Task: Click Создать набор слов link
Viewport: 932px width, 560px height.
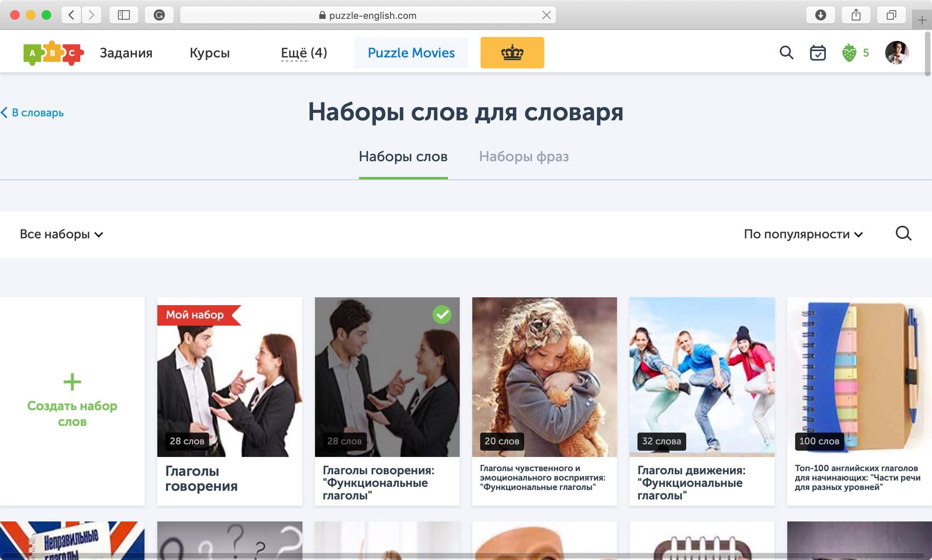Action: (x=72, y=413)
